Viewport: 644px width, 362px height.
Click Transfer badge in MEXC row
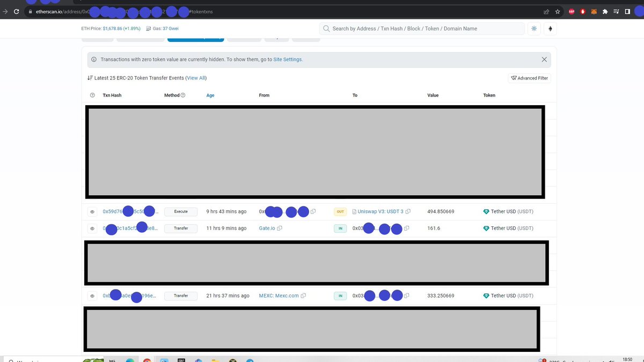[181, 295]
